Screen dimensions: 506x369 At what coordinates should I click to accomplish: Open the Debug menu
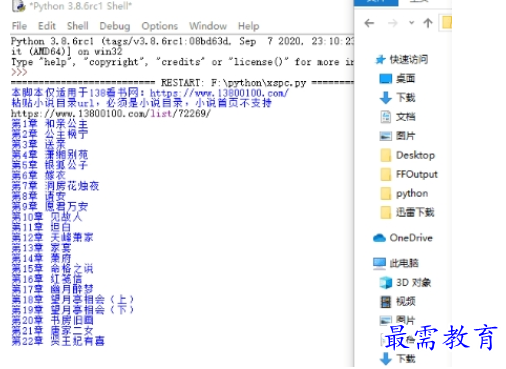(115, 26)
